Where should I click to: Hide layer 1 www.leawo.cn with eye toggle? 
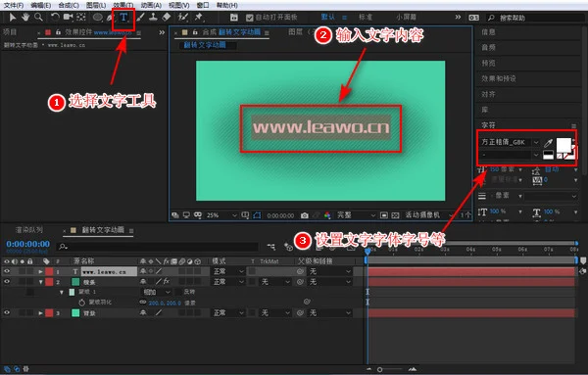7,271
